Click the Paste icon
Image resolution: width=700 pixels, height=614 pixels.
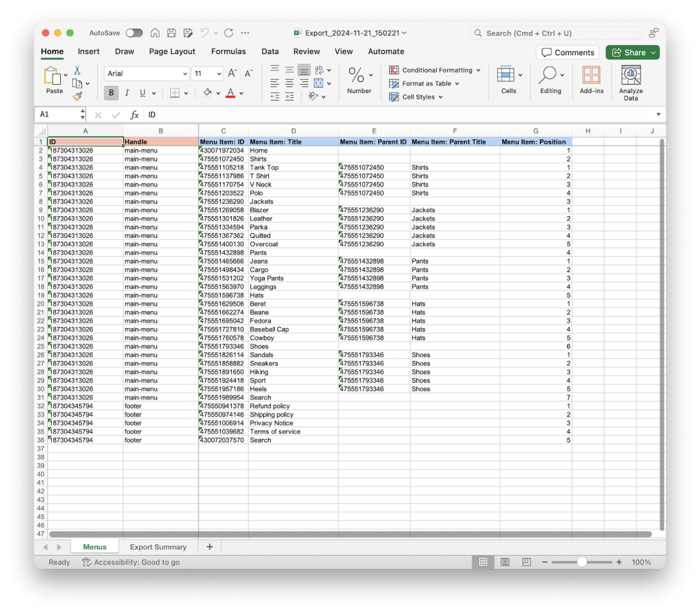coord(54,77)
